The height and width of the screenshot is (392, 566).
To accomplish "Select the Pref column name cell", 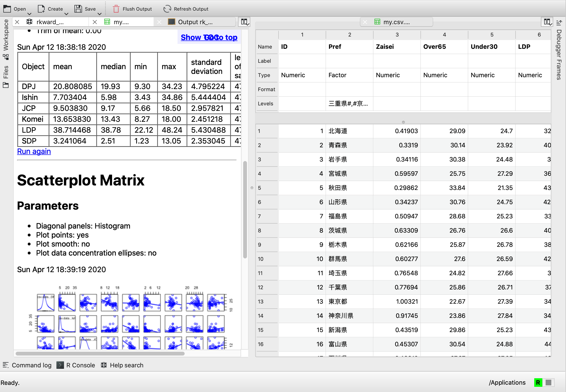I will (x=349, y=47).
